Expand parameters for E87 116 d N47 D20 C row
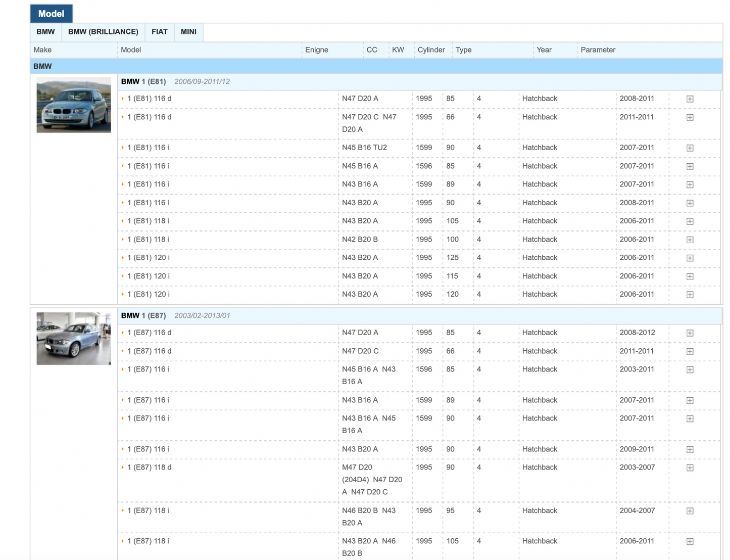The height and width of the screenshot is (560, 730). [690, 351]
